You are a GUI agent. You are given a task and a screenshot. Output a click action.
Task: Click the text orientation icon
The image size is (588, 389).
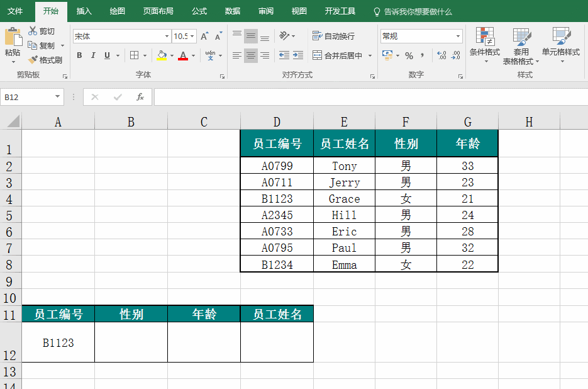pos(284,36)
